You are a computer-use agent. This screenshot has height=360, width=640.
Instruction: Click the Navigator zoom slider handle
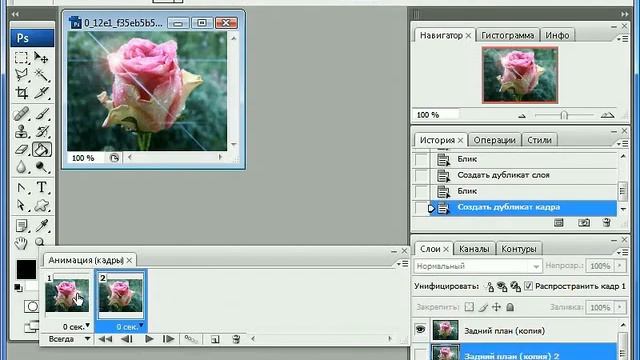point(564,116)
